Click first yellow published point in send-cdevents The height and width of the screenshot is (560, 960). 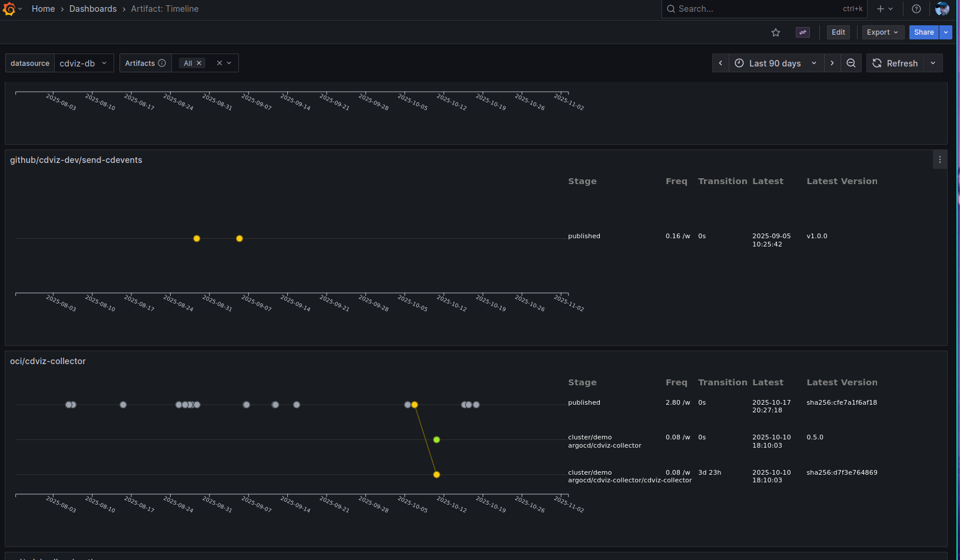[x=197, y=238]
